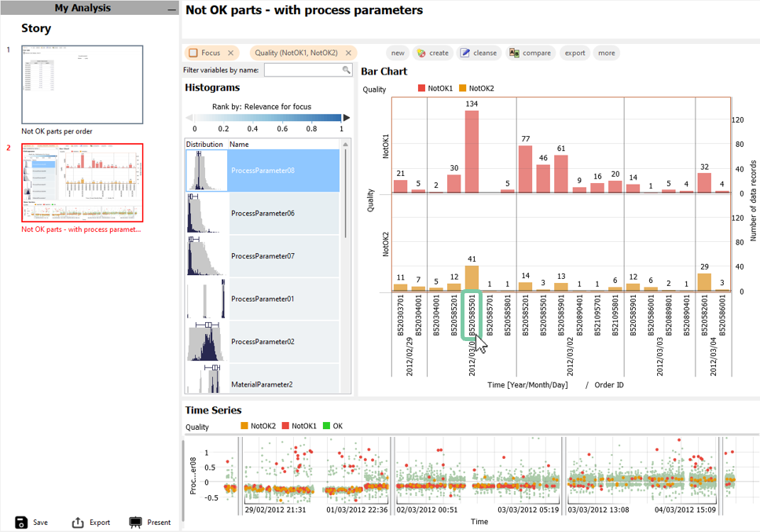The height and width of the screenshot is (532, 760).
Task: Click the create toolbar icon
Action: 420,53
